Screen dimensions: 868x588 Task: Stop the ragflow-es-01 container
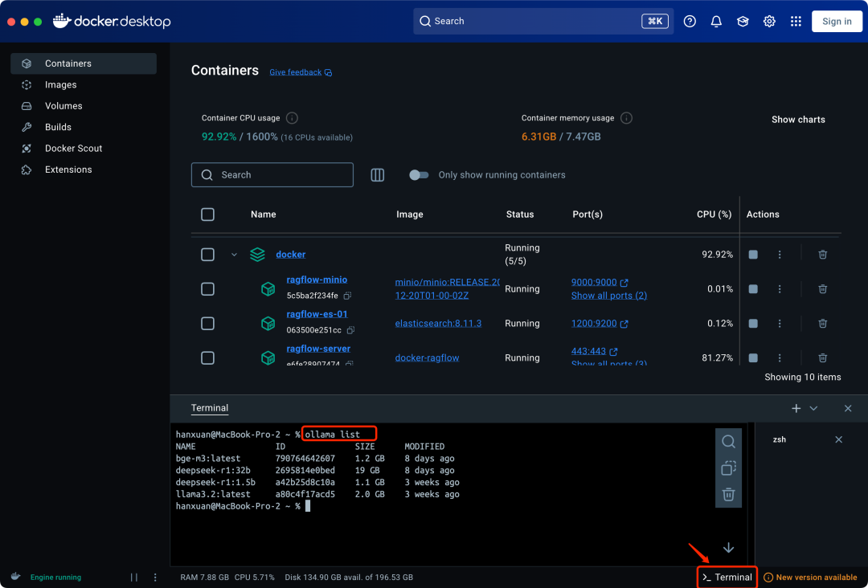click(x=753, y=323)
